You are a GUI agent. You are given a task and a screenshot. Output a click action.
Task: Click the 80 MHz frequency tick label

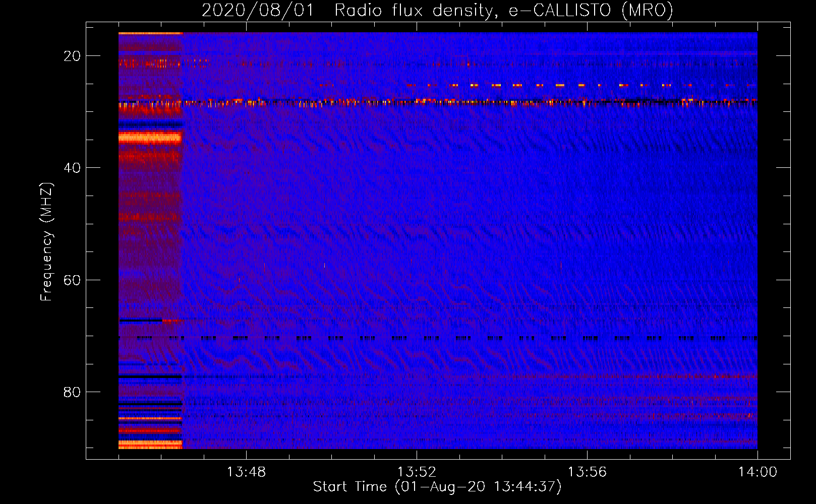click(x=72, y=392)
